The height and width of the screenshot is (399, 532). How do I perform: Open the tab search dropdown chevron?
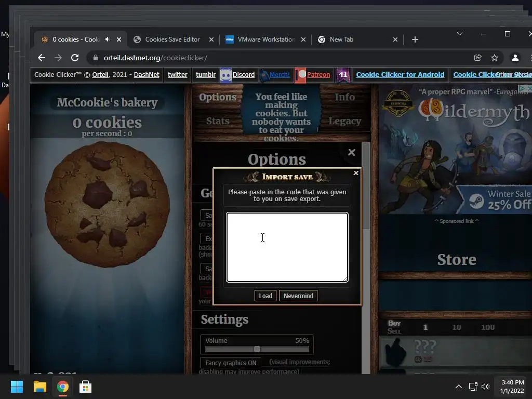coord(460,34)
